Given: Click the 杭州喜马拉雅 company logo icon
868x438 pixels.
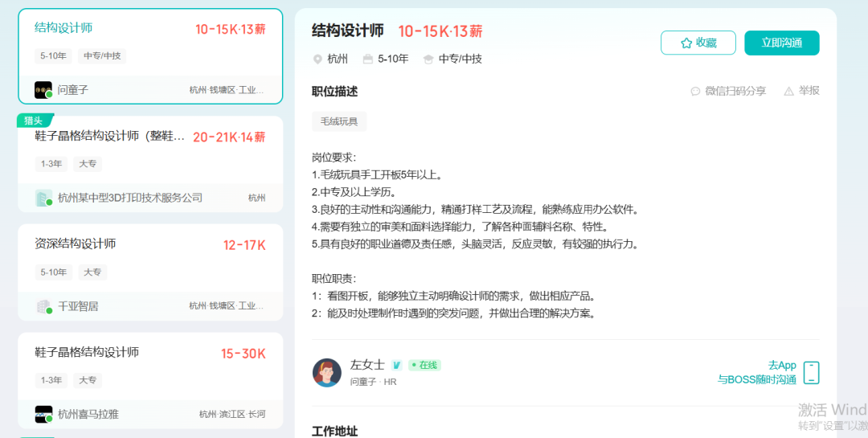Looking at the screenshot, I should [x=43, y=415].
